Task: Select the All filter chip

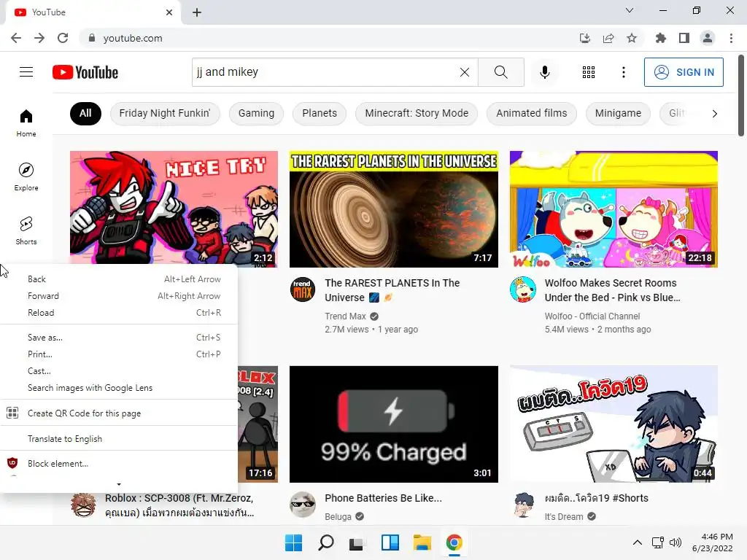Action: click(85, 113)
